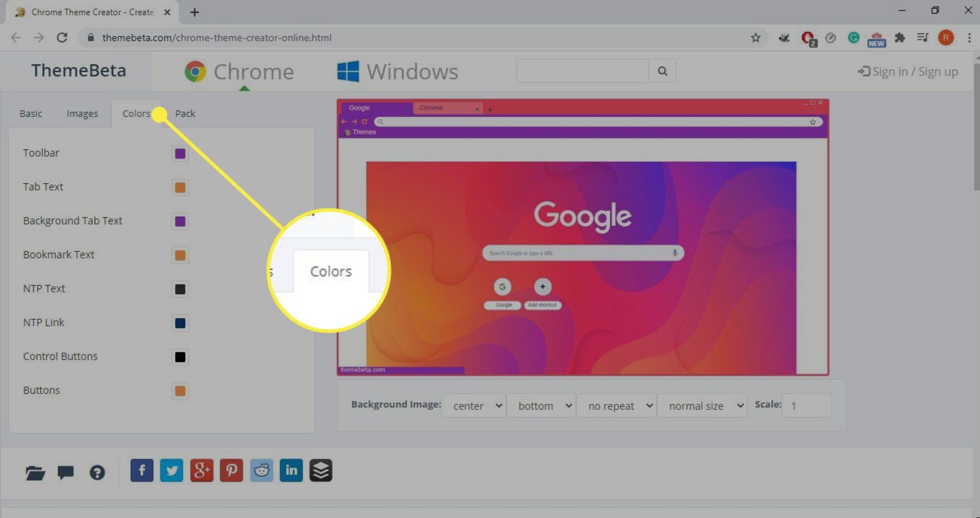Image resolution: width=980 pixels, height=518 pixels.
Task: Open background vertical alignment dropdown
Action: (544, 404)
